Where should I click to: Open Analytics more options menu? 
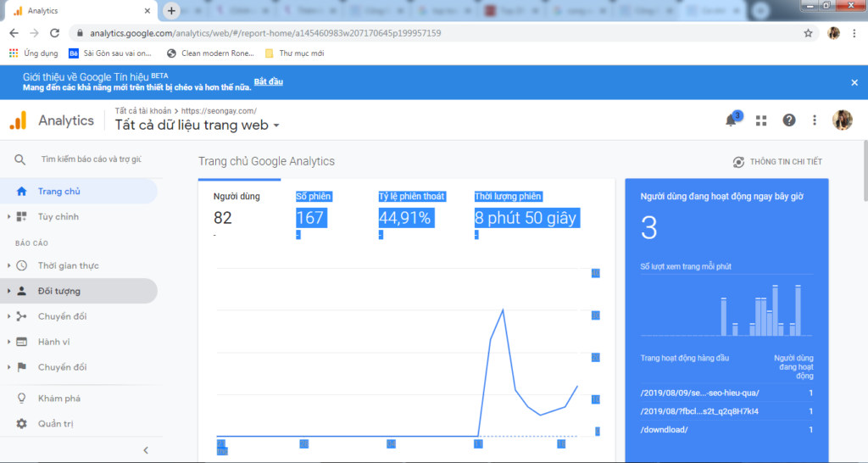815,120
